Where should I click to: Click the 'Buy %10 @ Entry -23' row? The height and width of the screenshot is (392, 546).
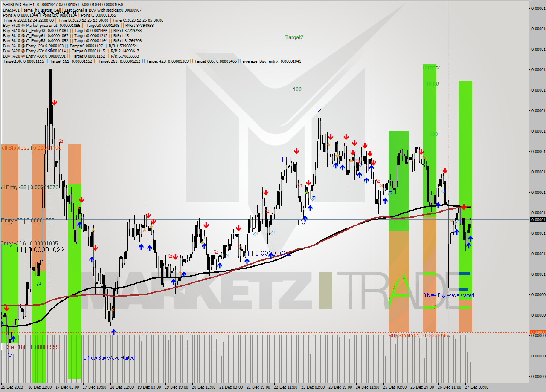[x=70, y=46]
